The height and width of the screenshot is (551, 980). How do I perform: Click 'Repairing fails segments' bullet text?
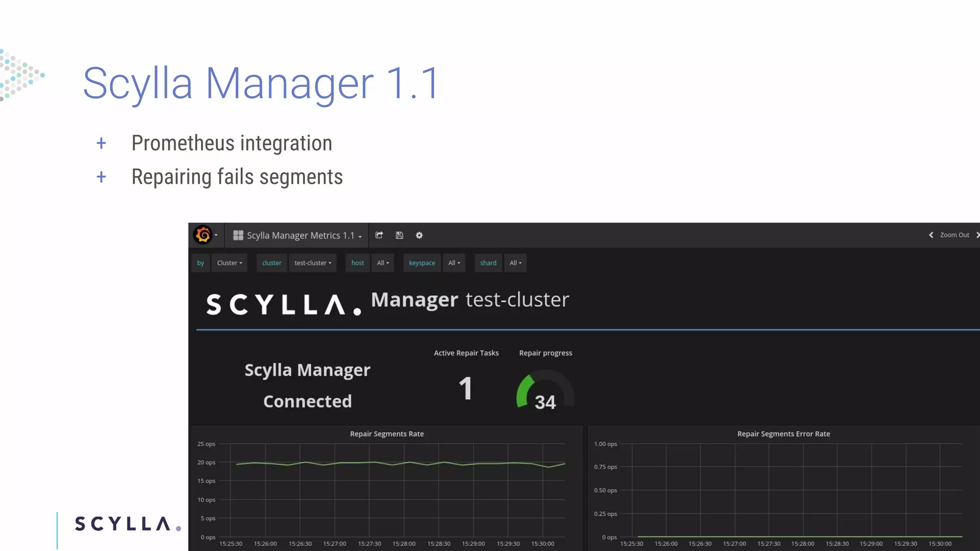pyautogui.click(x=237, y=177)
